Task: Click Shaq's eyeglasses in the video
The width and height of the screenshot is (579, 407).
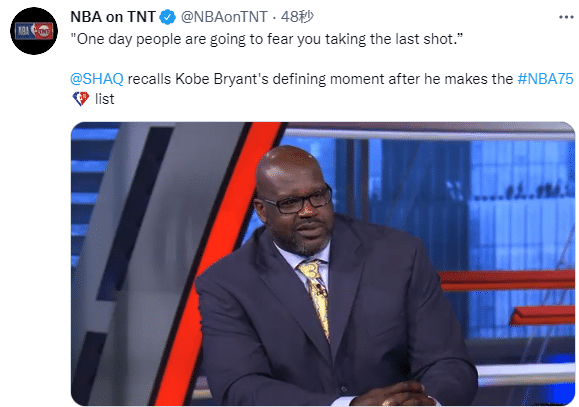Action: click(x=298, y=201)
